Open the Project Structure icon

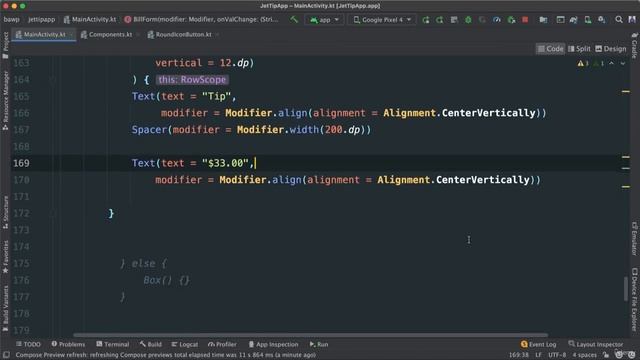[x=543, y=20]
